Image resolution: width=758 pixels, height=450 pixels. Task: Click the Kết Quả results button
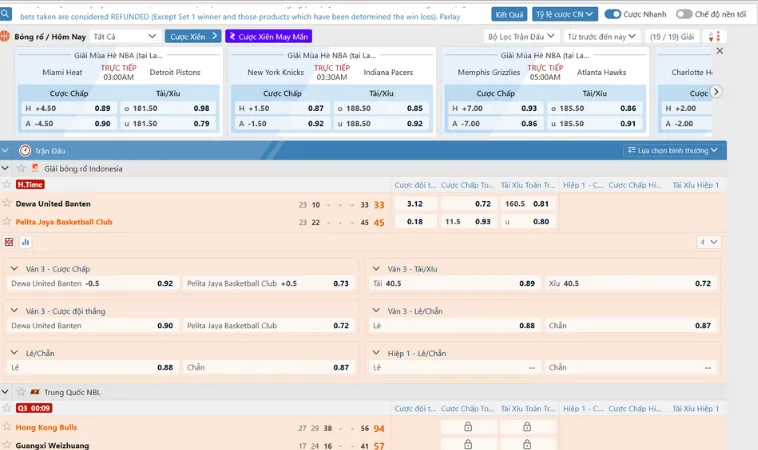tap(509, 14)
